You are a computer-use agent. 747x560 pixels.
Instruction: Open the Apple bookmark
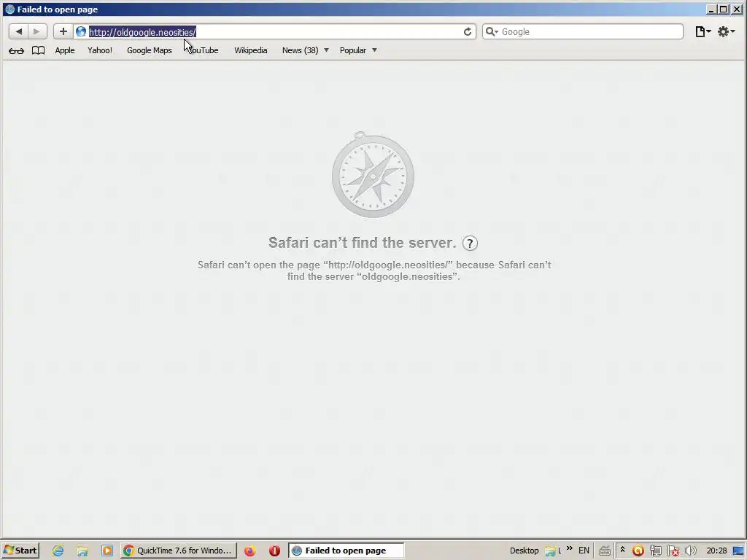(x=65, y=50)
